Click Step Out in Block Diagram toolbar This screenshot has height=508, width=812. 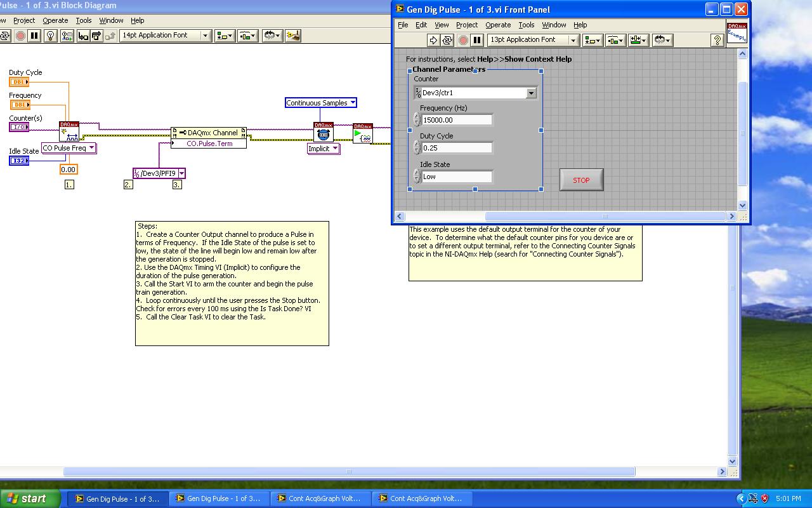(110, 36)
